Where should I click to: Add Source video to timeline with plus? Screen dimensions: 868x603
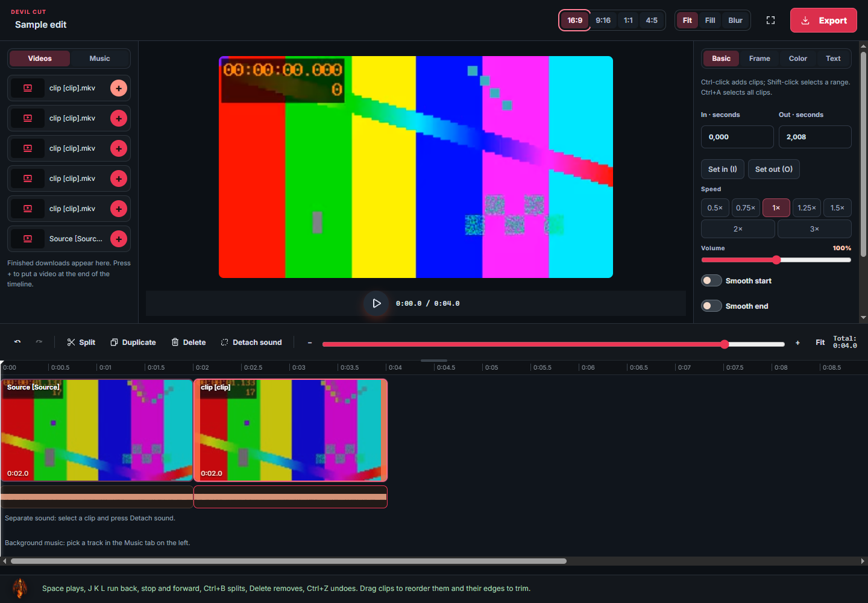[x=119, y=239]
